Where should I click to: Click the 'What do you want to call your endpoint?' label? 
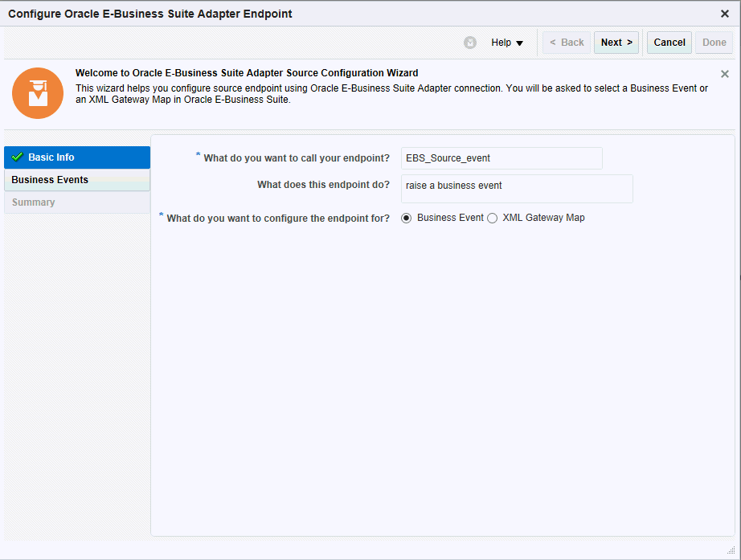click(x=297, y=158)
